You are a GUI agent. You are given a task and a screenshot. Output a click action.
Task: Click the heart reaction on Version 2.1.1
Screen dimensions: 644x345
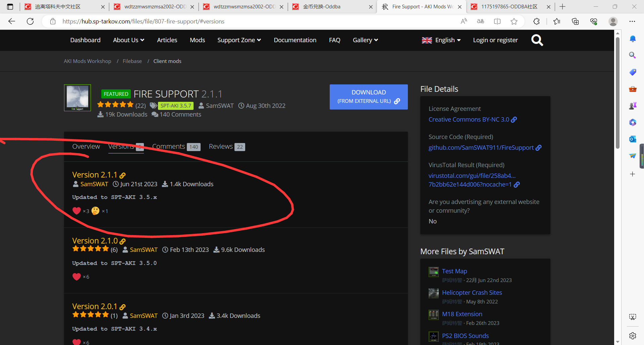[x=77, y=211]
